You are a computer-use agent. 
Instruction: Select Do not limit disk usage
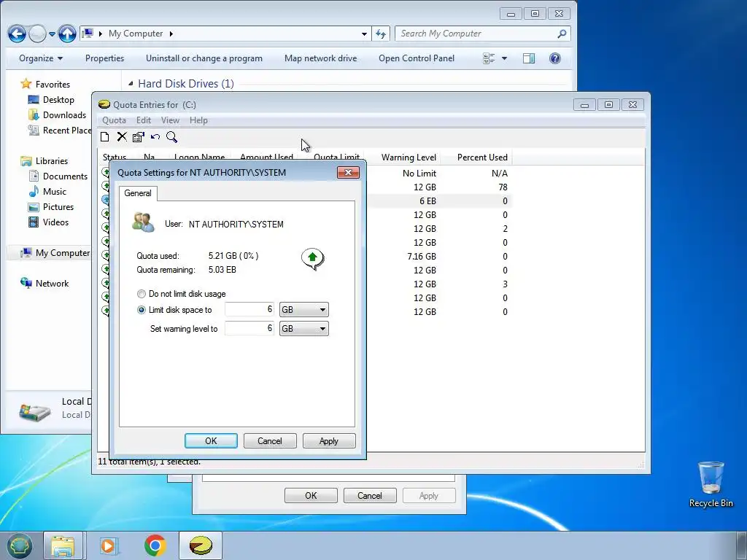pyautogui.click(x=181, y=294)
